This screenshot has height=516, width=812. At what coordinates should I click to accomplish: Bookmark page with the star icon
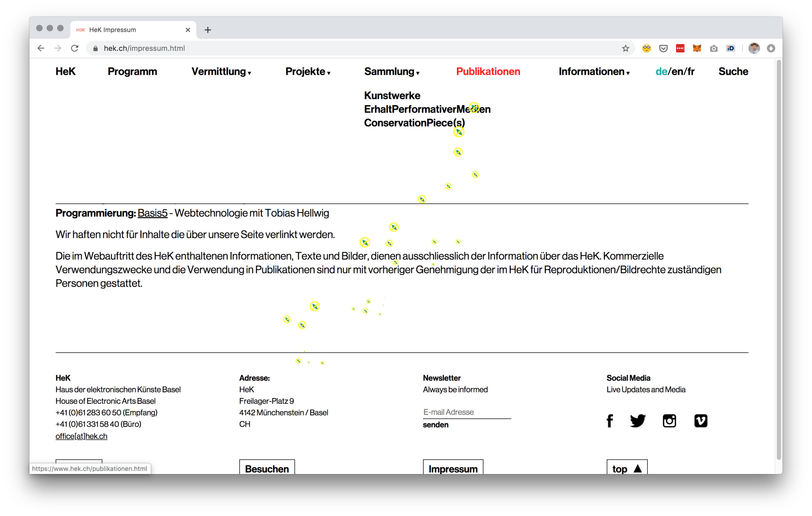pos(625,48)
